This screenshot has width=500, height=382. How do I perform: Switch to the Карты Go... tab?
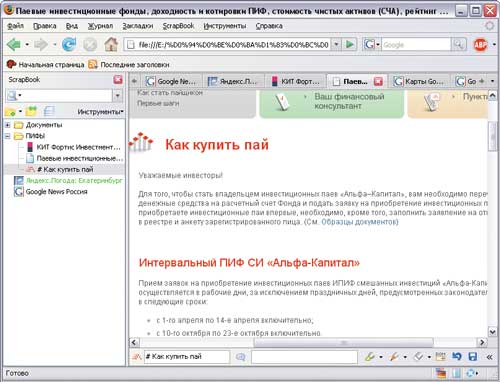419,81
